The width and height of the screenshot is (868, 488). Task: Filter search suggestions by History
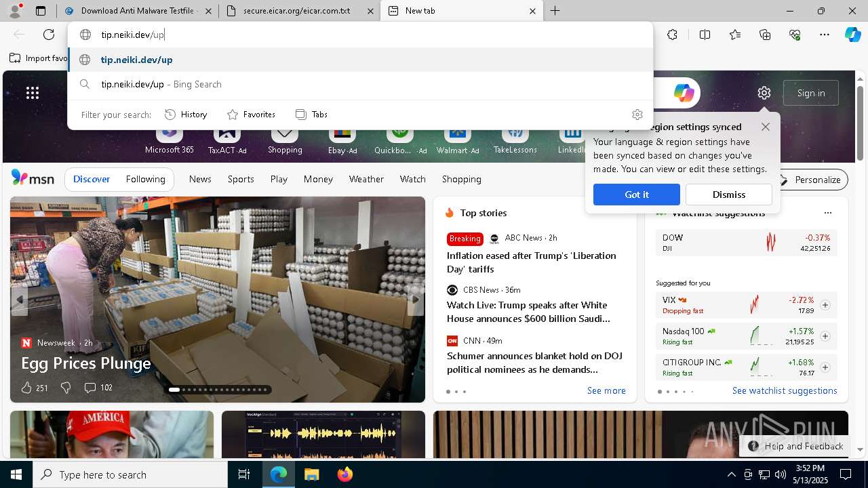point(186,115)
